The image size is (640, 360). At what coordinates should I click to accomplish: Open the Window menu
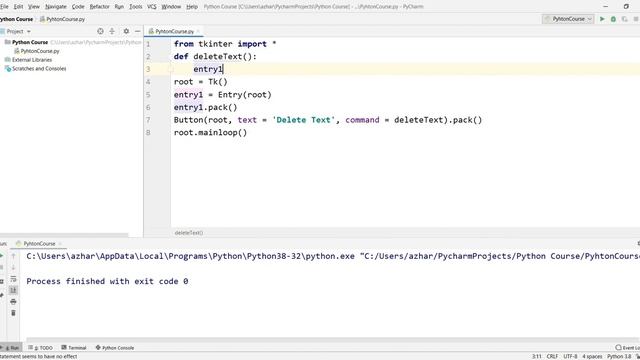click(171, 7)
